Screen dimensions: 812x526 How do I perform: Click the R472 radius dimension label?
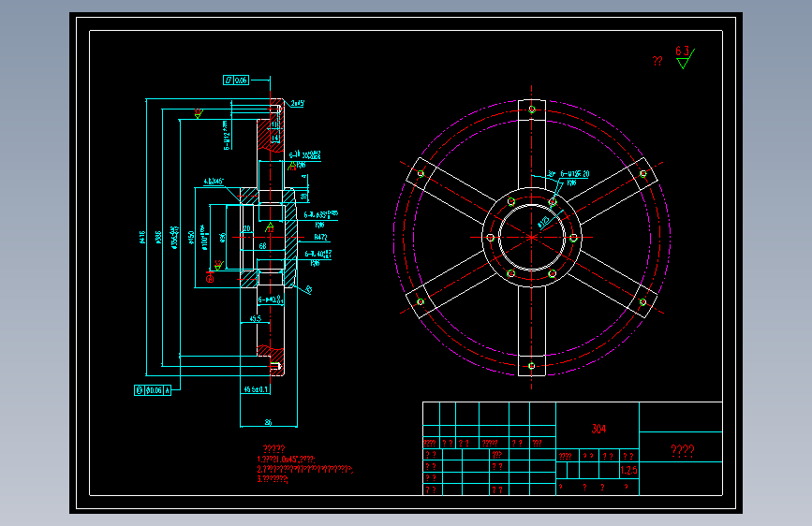coord(320,238)
